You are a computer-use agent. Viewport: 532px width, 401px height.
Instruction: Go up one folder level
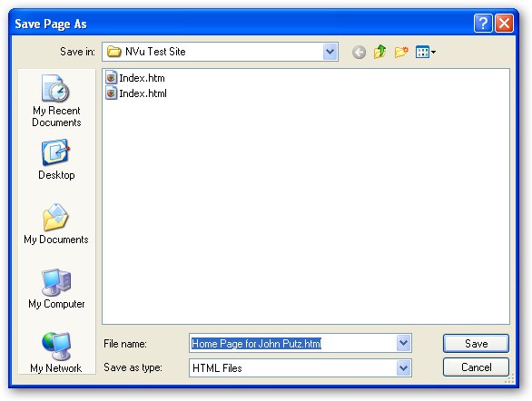[380, 52]
